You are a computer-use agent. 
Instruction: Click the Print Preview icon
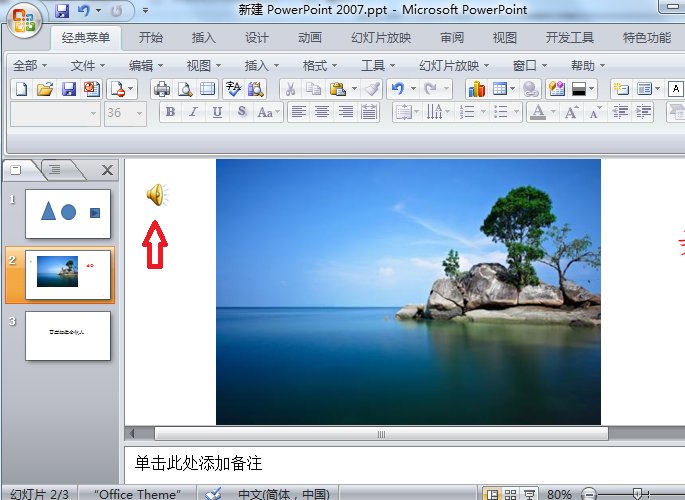185,89
